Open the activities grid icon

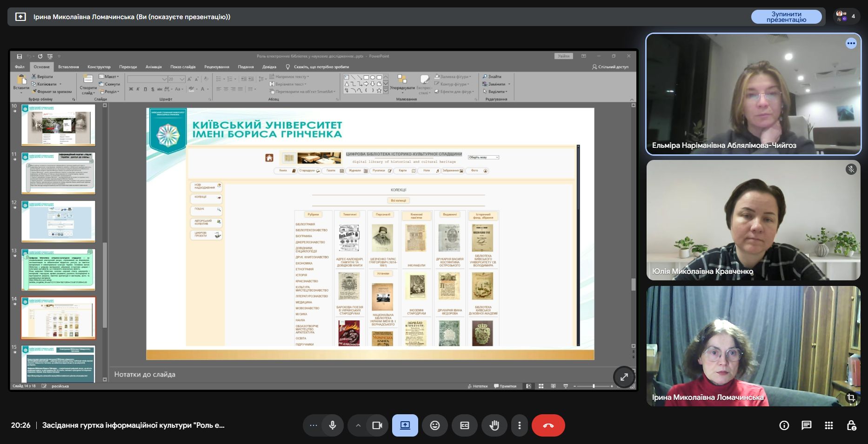828,425
